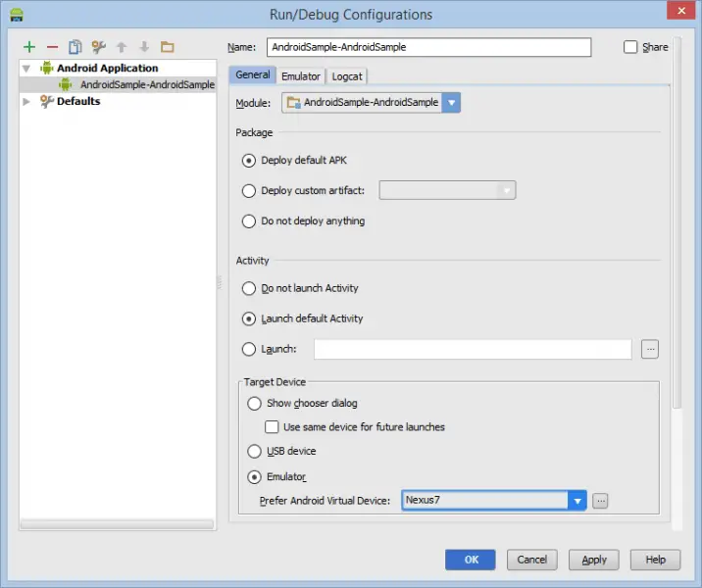Screen dimensions: 702x588
Task: Click the red minus remove configuration icon
Action: (x=52, y=47)
